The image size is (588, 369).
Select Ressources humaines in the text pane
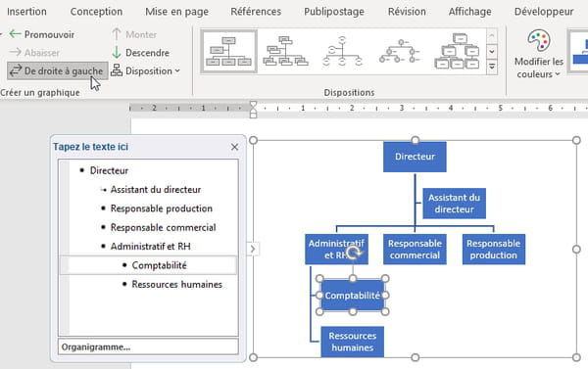pyautogui.click(x=176, y=285)
